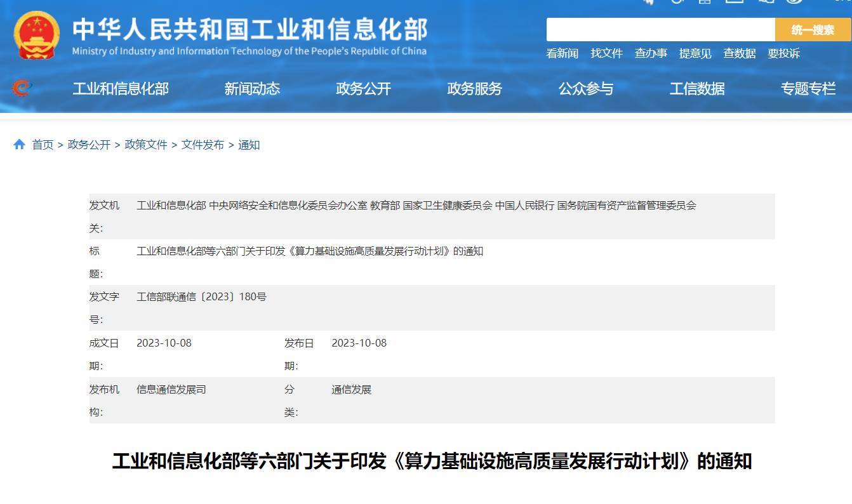The image size is (852, 504).
Task: Follow the 查办事 quick link
Action: (x=651, y=54)
